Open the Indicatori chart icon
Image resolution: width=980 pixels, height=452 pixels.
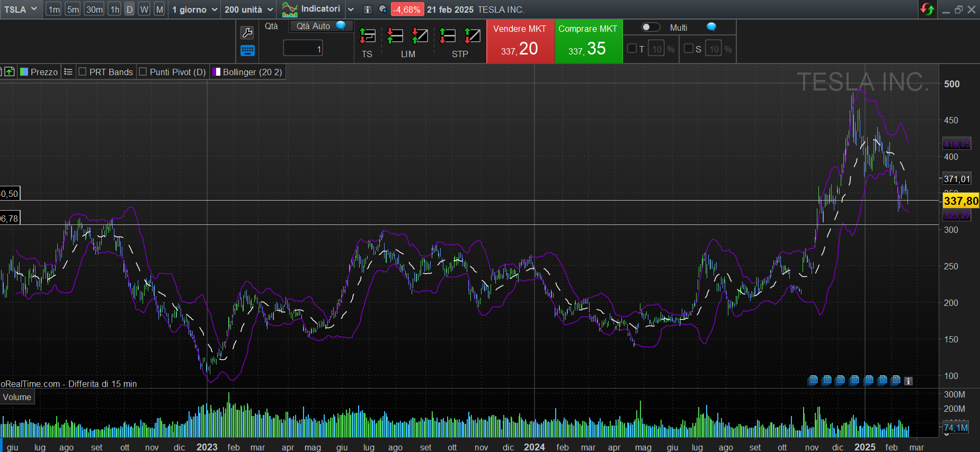(290, 10)
